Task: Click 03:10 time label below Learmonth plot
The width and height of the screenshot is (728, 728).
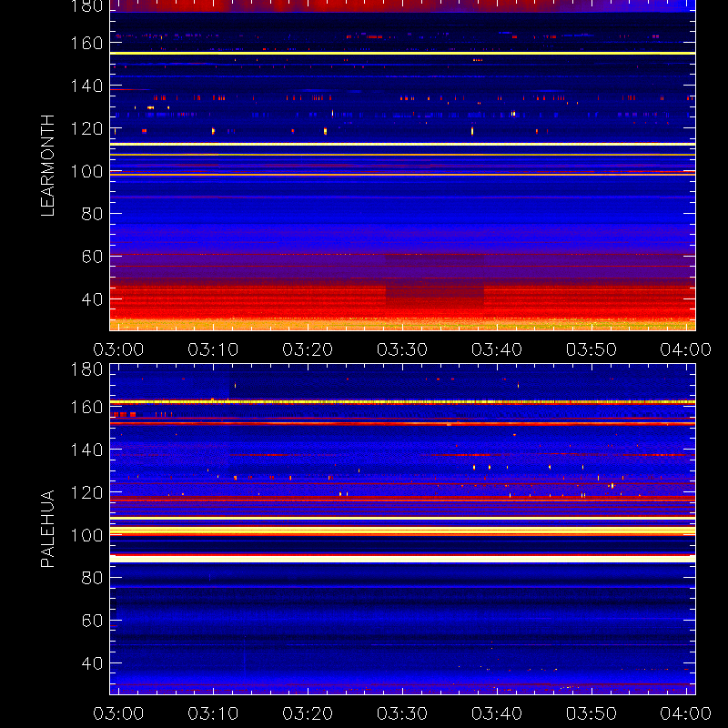Action: [213, 349]
